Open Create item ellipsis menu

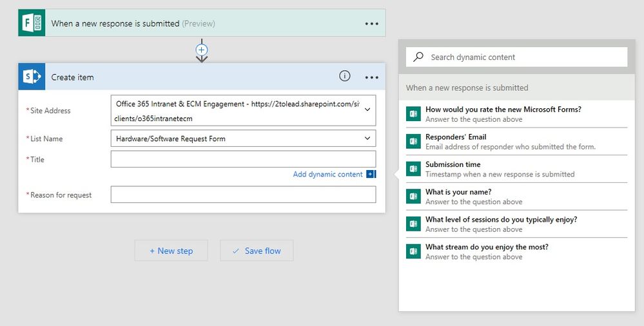372,77
